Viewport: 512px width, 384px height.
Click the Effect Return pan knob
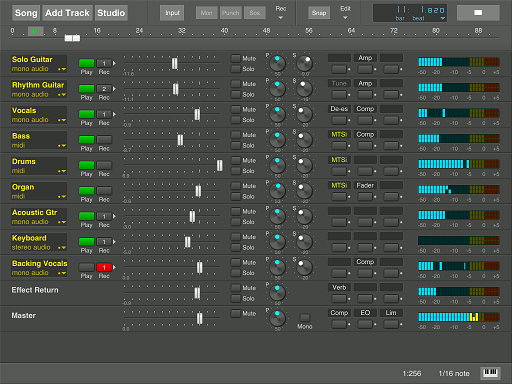coord(277,293)
